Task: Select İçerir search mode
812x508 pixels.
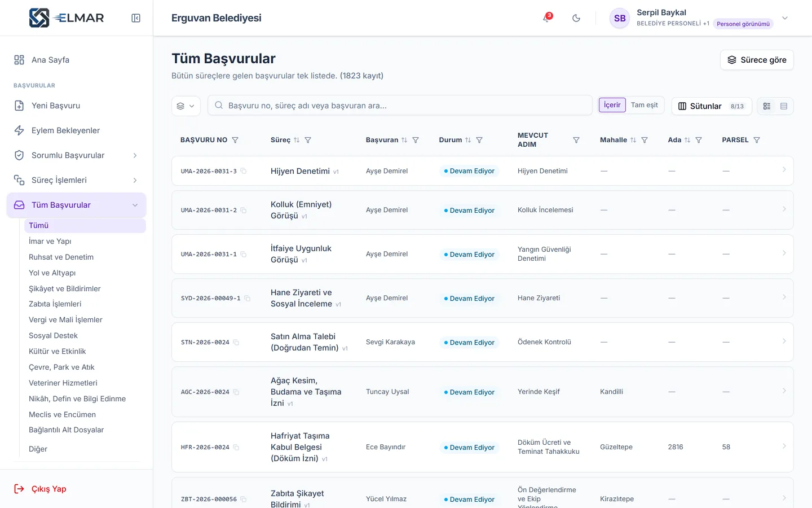Action: (612, 105)
